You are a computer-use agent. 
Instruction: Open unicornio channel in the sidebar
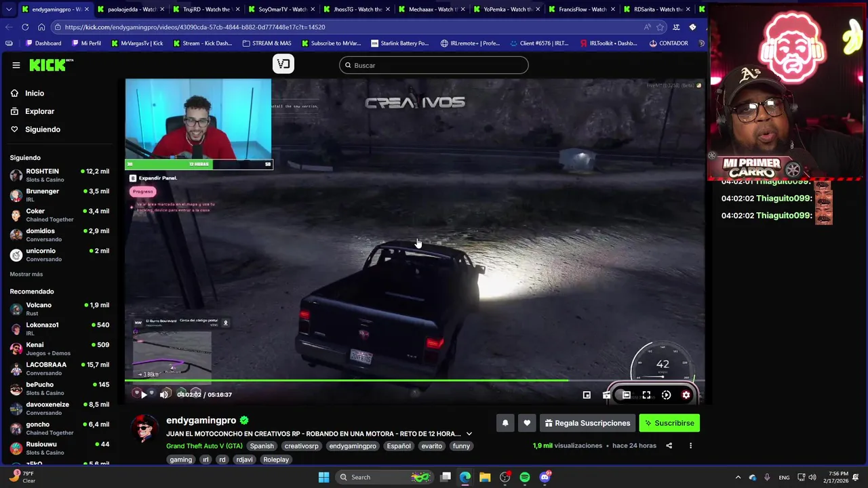(x=60, y=255)
